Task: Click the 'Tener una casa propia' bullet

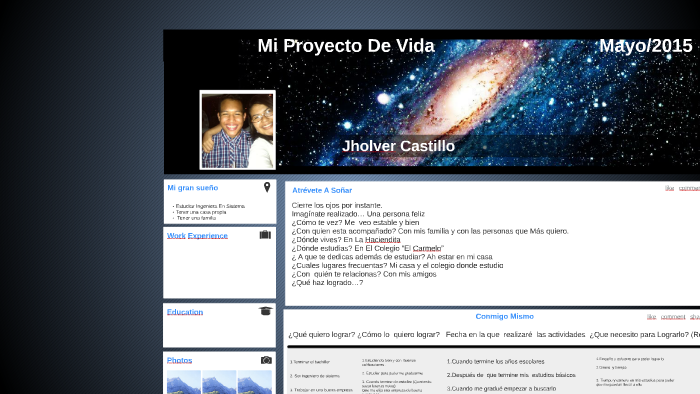Action: pos(200,212)
